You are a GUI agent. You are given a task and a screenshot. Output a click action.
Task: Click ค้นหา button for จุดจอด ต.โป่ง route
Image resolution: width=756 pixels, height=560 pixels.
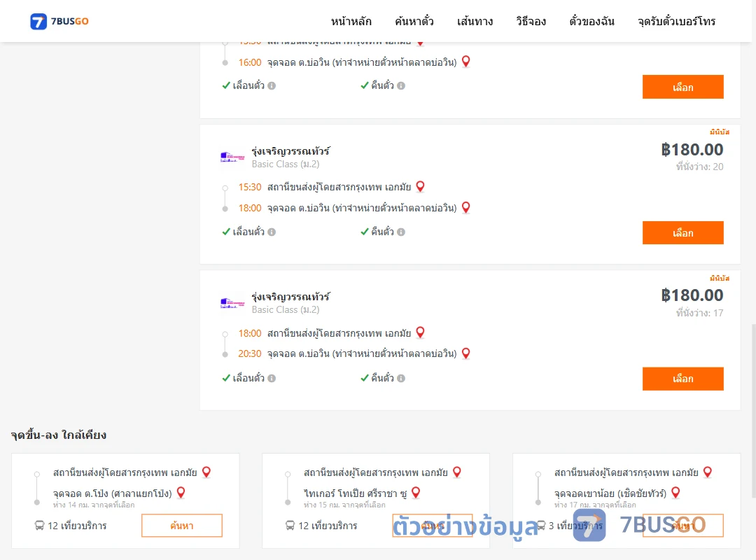182,525
